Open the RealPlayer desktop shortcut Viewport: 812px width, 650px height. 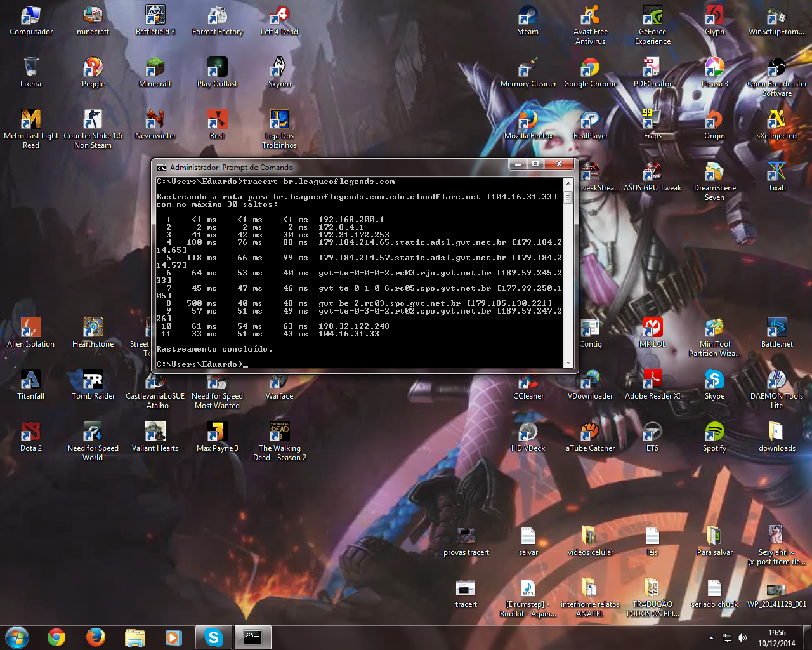tap(591, 125)
